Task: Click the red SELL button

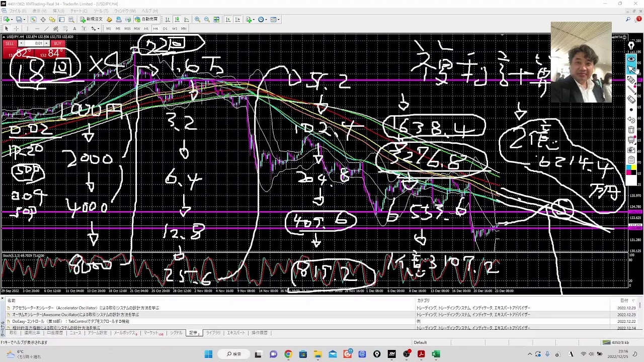Action: click(x=10, y=43)
